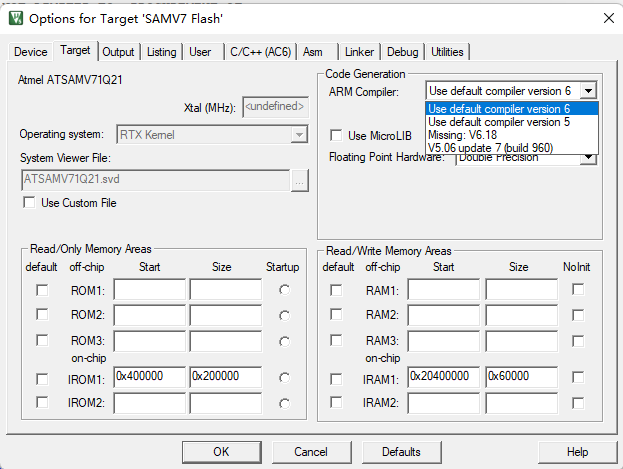
Task: Select ROM1 Startup radio button
Action: coord(285,290)
